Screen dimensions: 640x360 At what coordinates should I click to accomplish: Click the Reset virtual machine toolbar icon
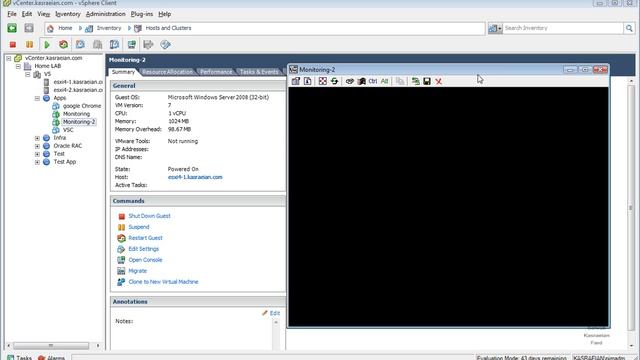[63, 44]
